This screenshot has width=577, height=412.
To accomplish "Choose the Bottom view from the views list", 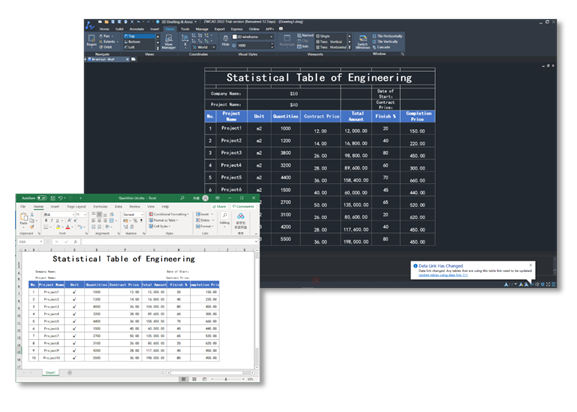I will [x=139, y=42].
